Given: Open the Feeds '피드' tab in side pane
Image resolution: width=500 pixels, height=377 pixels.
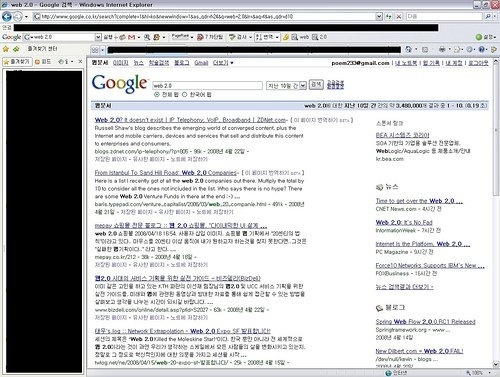Looking at the screenshot, I should click(x=43, y=62).
